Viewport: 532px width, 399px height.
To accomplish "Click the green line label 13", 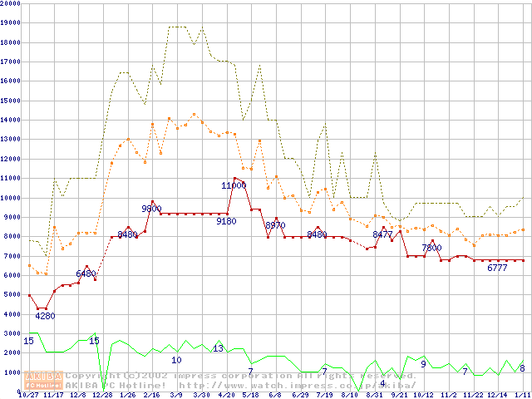I will point(218,348).
